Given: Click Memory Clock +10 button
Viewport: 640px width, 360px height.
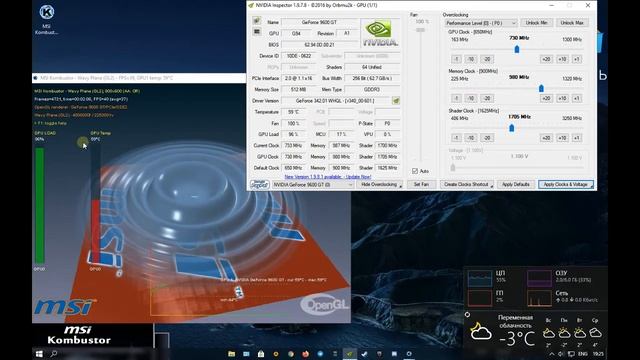Looking at the screenshot, I should pyautogui.click(x=562, y=98).
